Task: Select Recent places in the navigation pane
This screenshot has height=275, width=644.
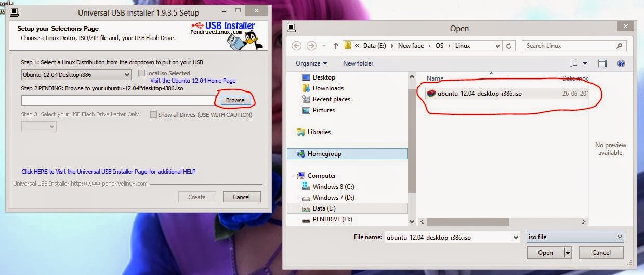Action: pyautogui.click(x=332, y=99)
